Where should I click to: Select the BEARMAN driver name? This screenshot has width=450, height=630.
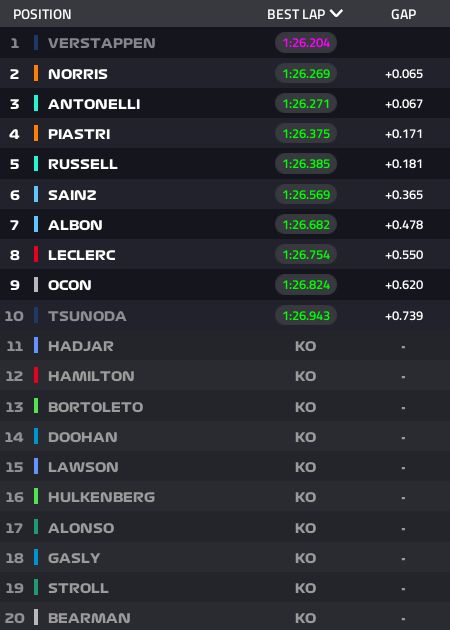(x=89, y=618)
